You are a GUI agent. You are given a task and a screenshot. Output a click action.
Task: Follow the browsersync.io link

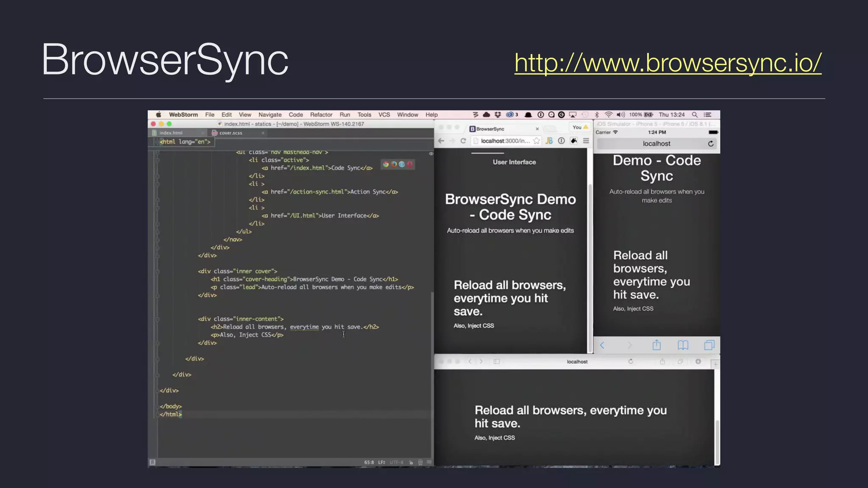(668, 63)
